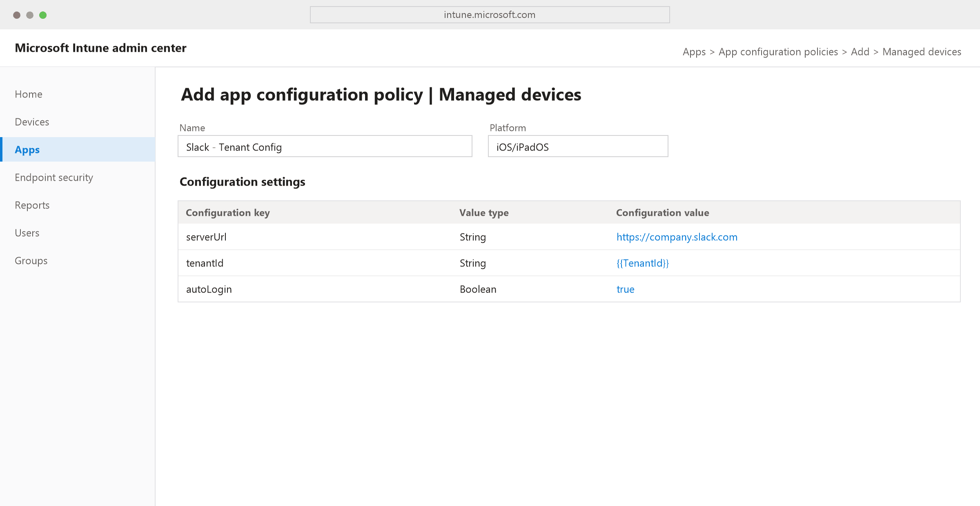Click the https://company.slack.com value link
The image size is (980, 506).
[677, 237]
